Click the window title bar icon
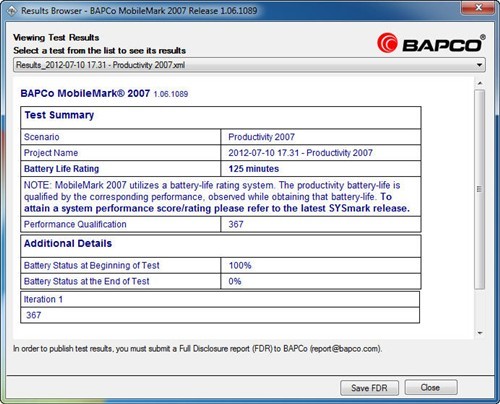 [x=12, y=11]
